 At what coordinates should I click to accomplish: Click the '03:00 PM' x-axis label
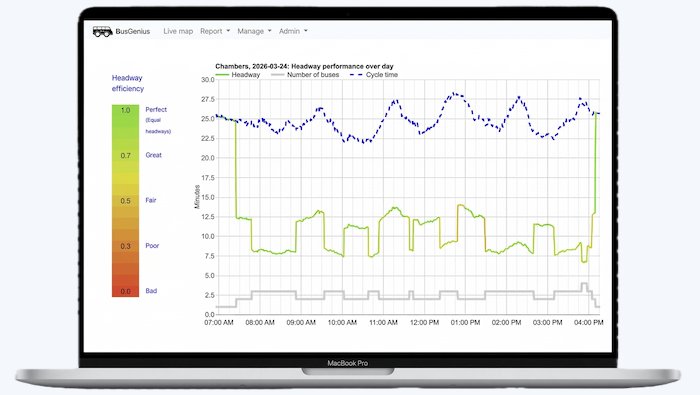pos(547,323)
